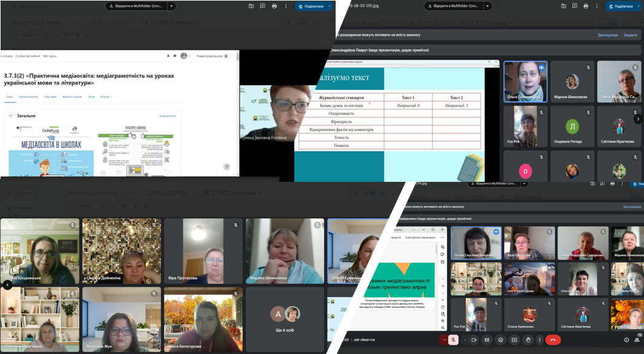
Task: Open Мої курси in the Moodle top navigation
Action: [x=50, y=56]
